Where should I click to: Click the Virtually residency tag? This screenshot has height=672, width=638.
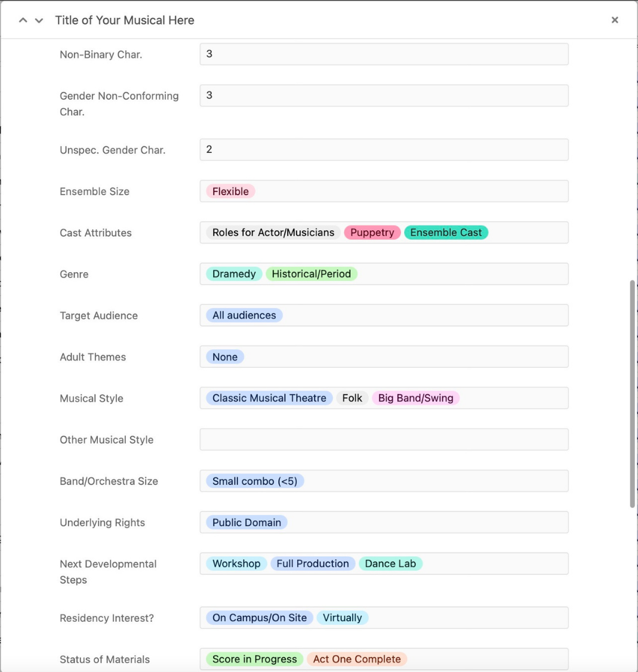click(x=343, y=618)
